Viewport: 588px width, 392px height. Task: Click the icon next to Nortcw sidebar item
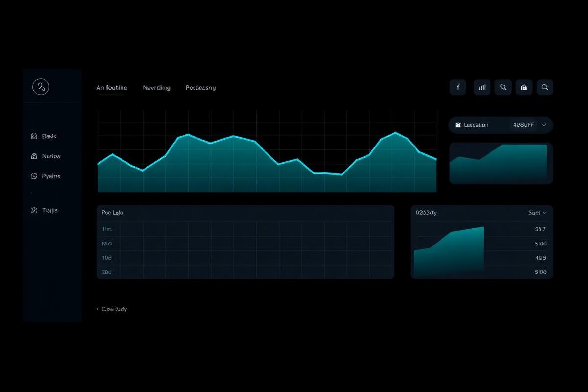(x=34, y=156)
